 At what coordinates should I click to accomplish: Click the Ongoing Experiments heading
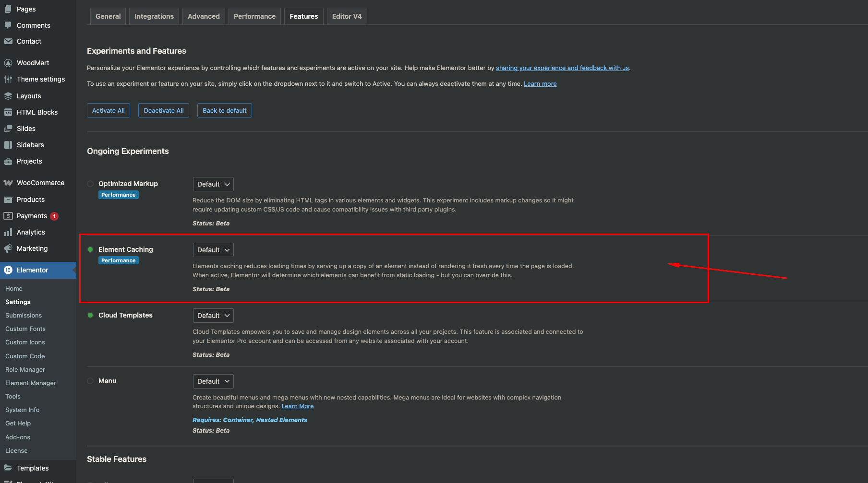click(128, 151)
